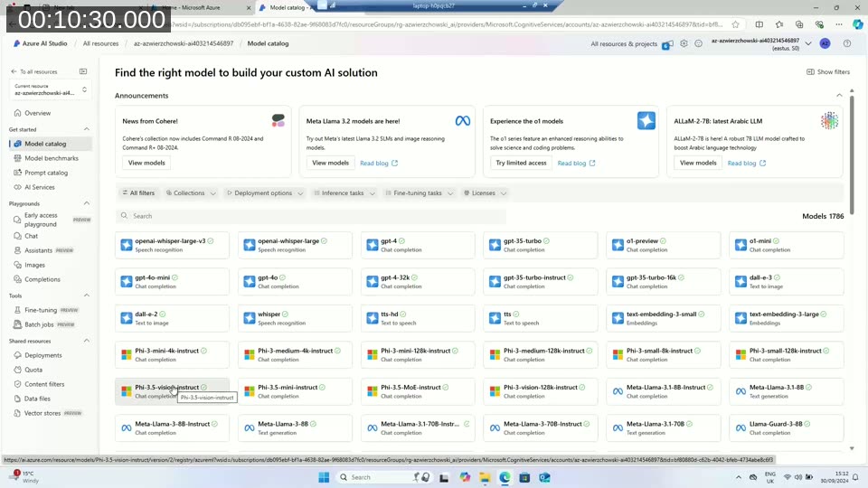Open Images playground
The width and height of the screenshot is (868, 488).
point(34,265)
